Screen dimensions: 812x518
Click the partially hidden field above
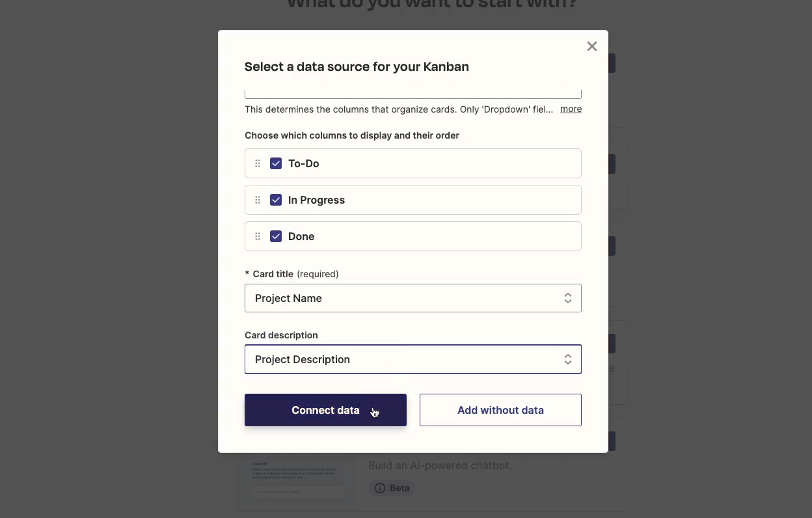[413, 94]
